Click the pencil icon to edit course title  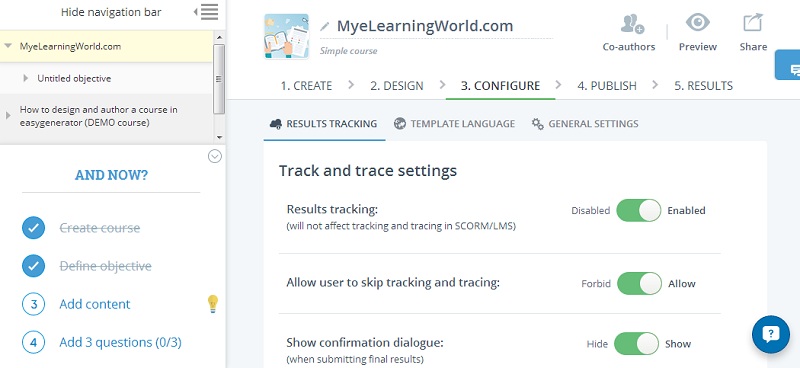point(324,27)
